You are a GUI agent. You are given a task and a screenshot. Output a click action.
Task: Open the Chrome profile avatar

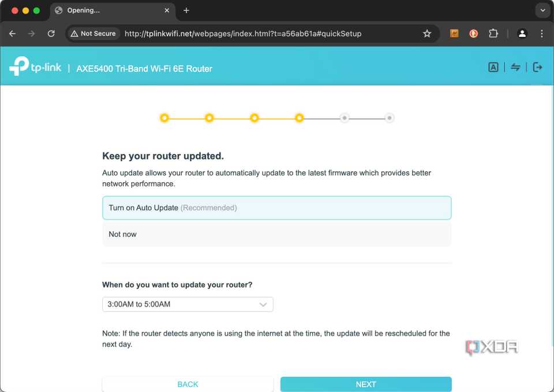[522, 33]
